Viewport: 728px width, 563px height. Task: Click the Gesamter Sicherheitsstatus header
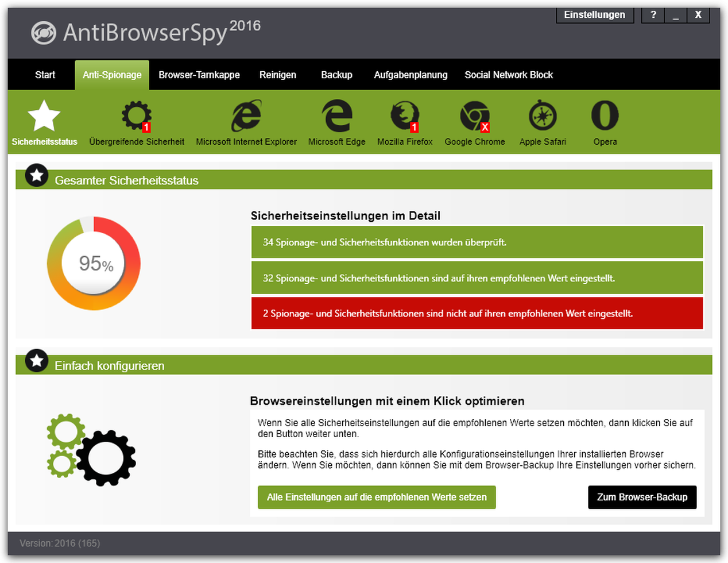[364, 180]
